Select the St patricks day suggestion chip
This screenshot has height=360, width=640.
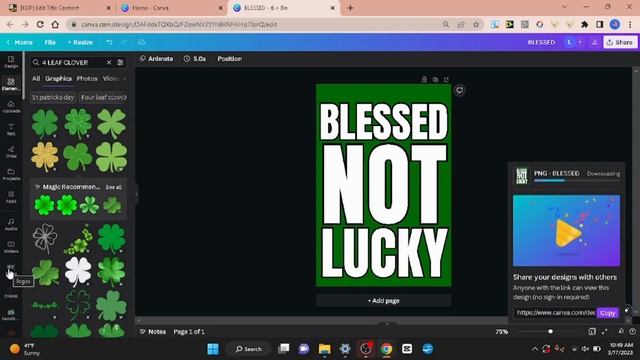click(x=53, y=98)
